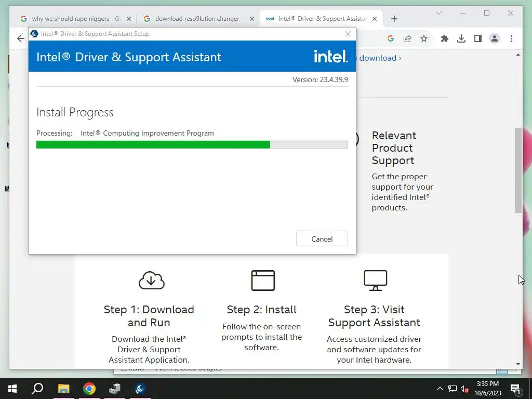Close the 'download reso9lution changer' tab
Image resolution: width=532 pixels, height=399 pixels.
click(252, 19)
